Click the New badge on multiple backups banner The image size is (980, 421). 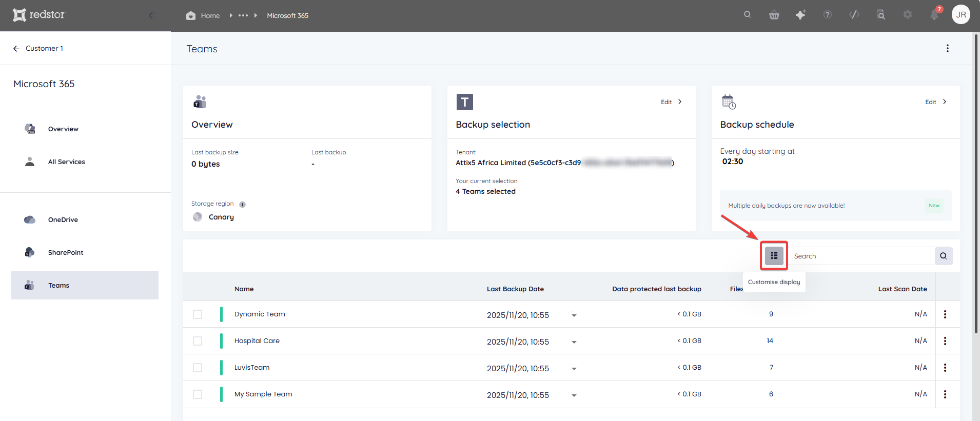[x=934, y=206]
